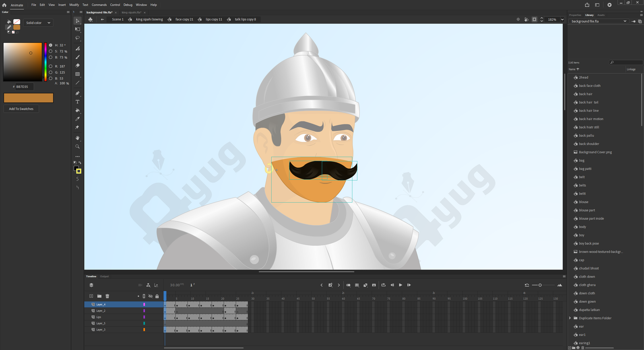Click the Zoom magnifier tool
644x350 pixels.
click(x=78, y=146)
